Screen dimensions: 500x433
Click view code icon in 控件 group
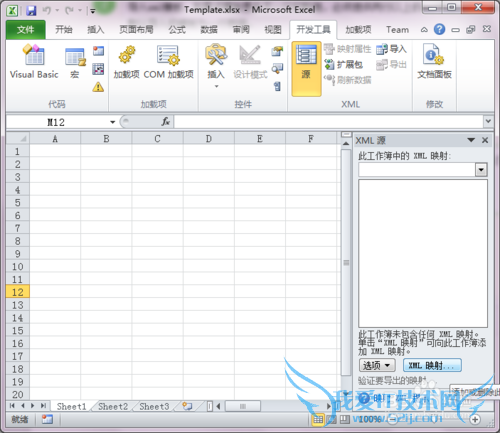point(277,69)
